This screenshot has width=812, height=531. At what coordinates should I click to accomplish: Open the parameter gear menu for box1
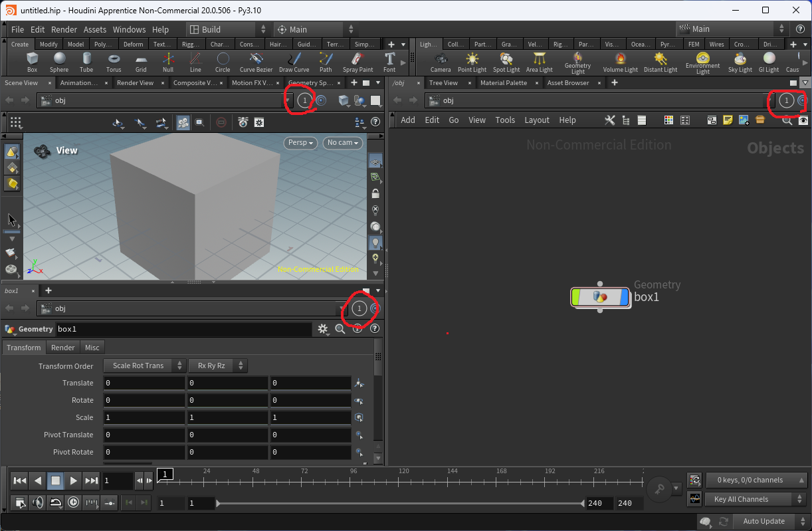coord(323,329)
